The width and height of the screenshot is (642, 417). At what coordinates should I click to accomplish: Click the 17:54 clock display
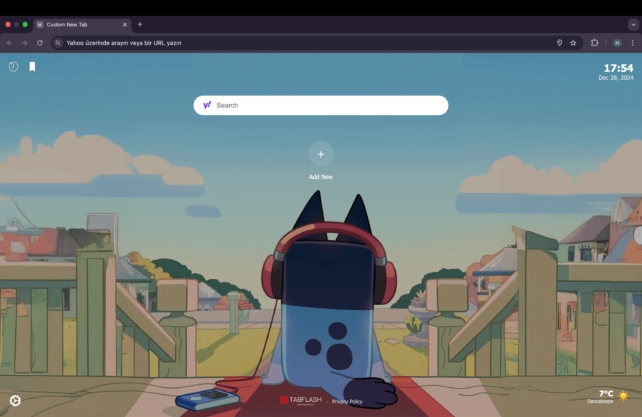[618, 68]
